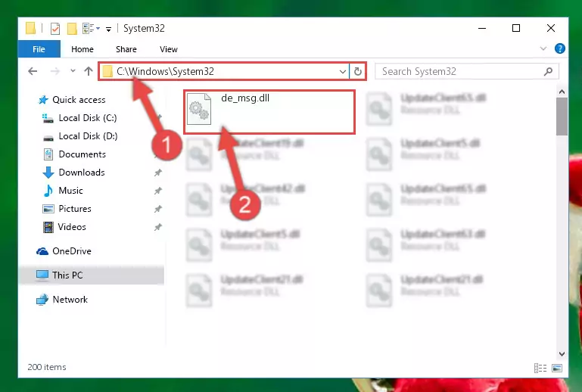The image size is (582, 392).
Task: Select OneDrive in navigation pane
Action: click(64, 251)
